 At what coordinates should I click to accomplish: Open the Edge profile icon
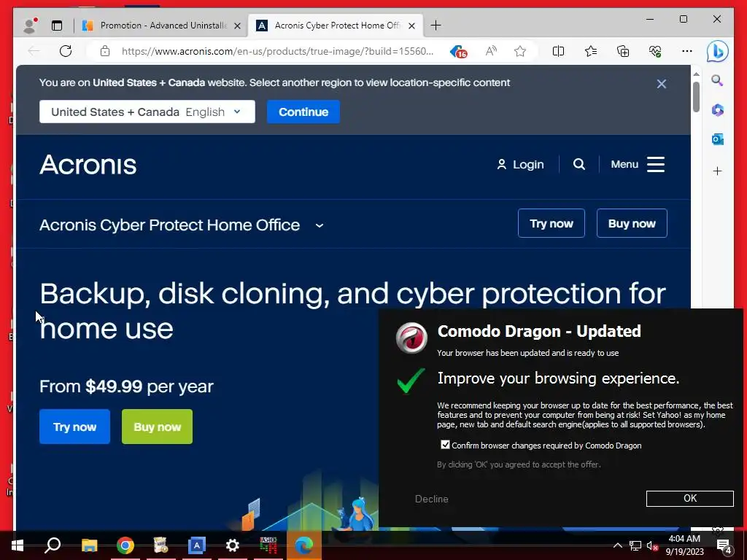[30, 26]
